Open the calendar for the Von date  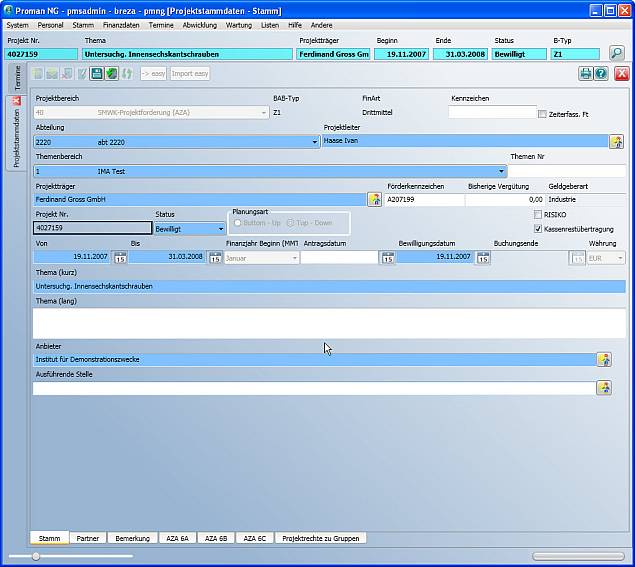(120, 257)
